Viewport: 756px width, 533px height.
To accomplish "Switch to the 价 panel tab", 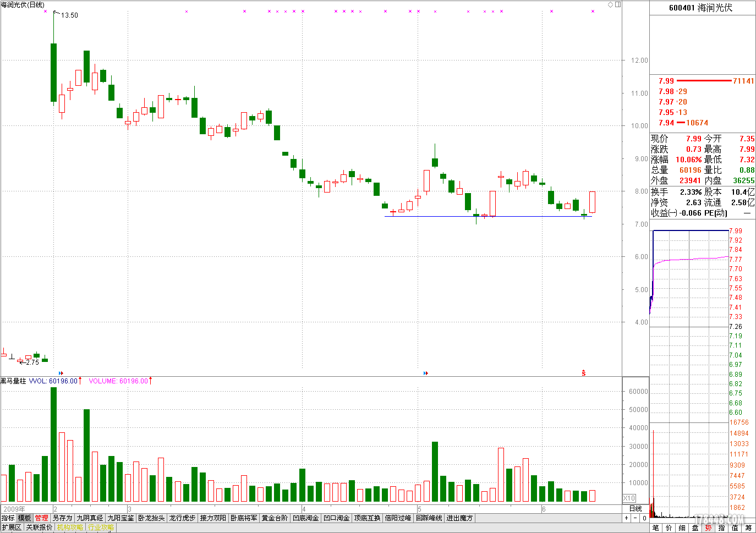I will pos(669,527).
